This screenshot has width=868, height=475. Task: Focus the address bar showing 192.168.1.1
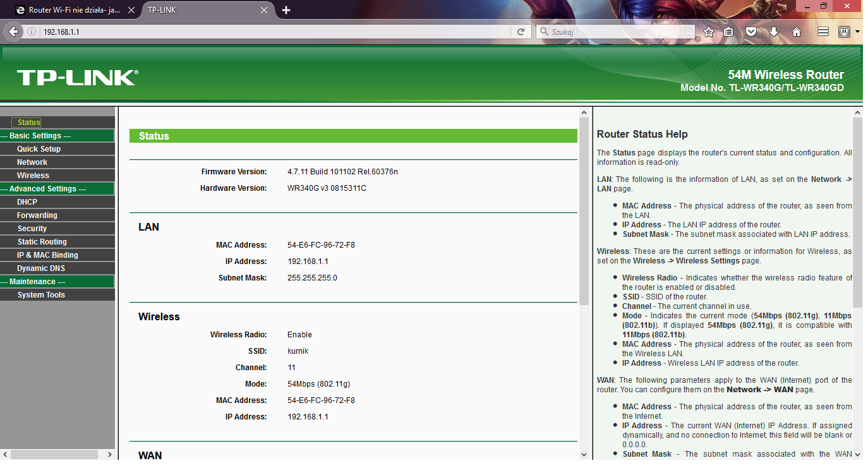coord(275,32)
